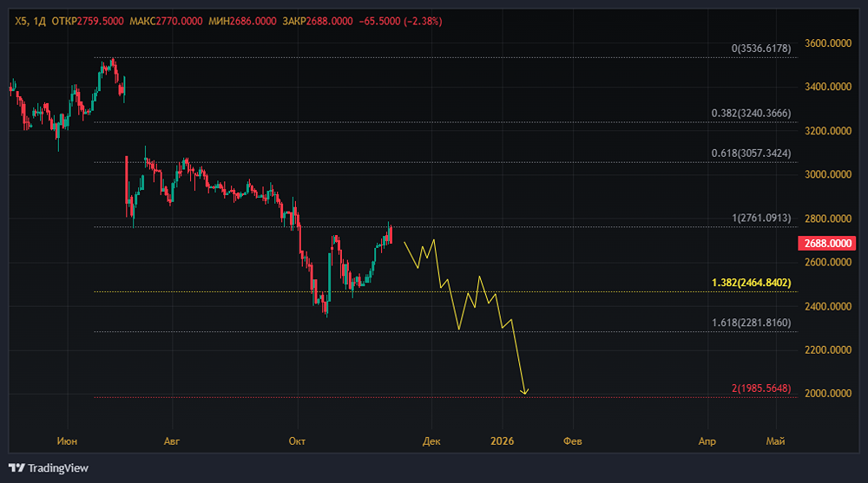Click the 3000.0000 price axis label
Image resolution: width=868 pixels, height=483 pixels.
click(x=828, y=174)
